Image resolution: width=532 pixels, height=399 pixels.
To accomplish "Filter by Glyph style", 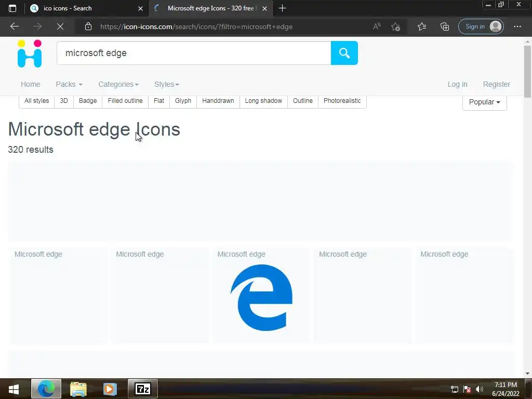I will (x=183, y=101).
